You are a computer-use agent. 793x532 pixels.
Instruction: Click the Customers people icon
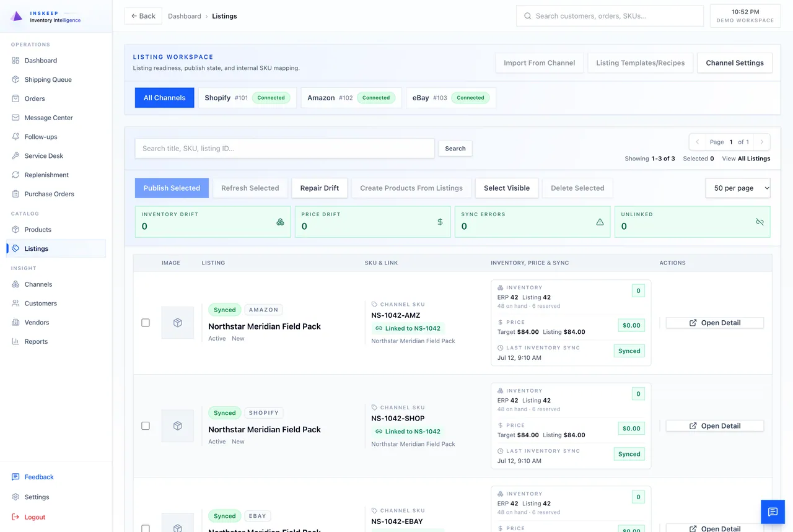click(15, 303)
